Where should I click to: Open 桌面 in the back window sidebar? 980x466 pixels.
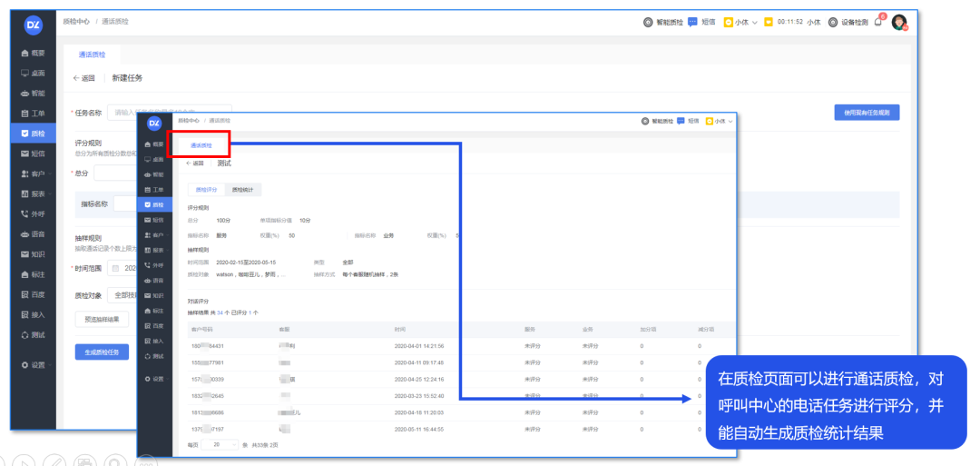[34, 74]
